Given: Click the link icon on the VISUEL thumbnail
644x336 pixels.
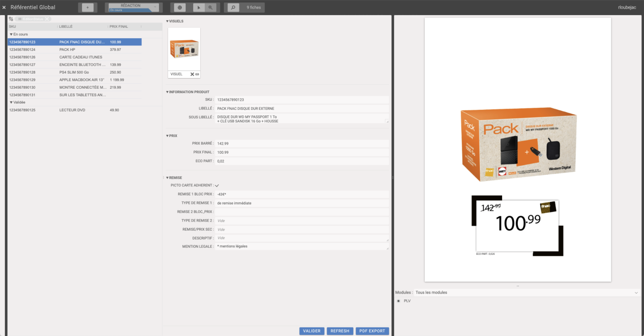Looking at the screenshot, I should tap(197, 74).
